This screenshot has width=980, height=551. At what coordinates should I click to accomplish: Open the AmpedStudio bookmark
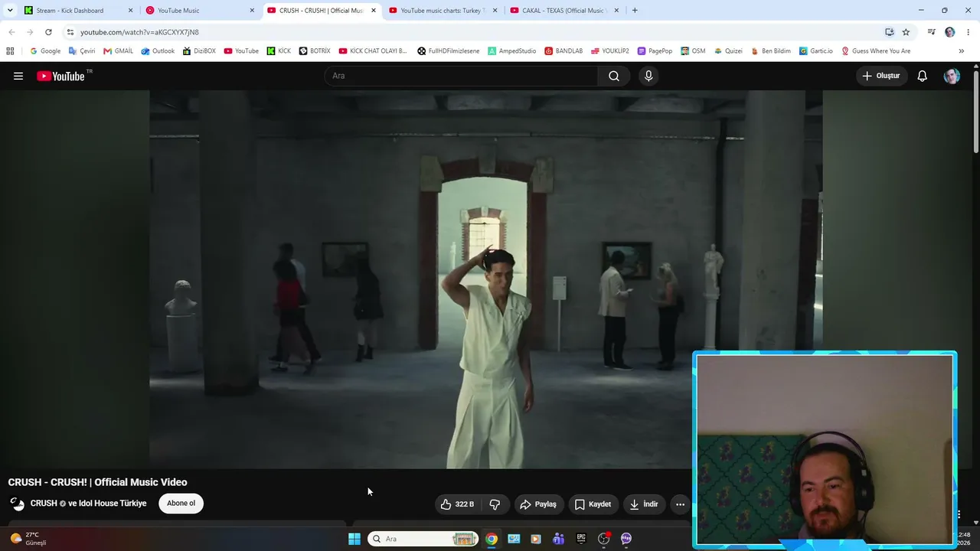click(512, 51)
